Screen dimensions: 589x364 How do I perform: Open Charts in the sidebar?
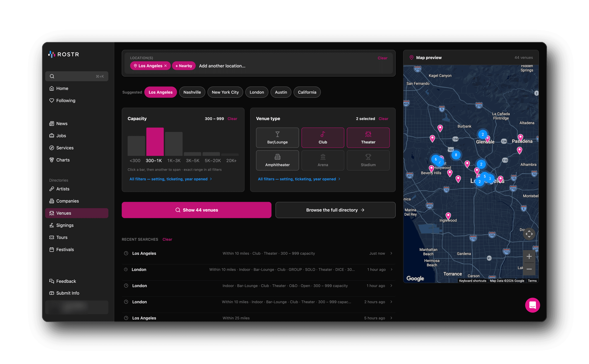(77, 160)
